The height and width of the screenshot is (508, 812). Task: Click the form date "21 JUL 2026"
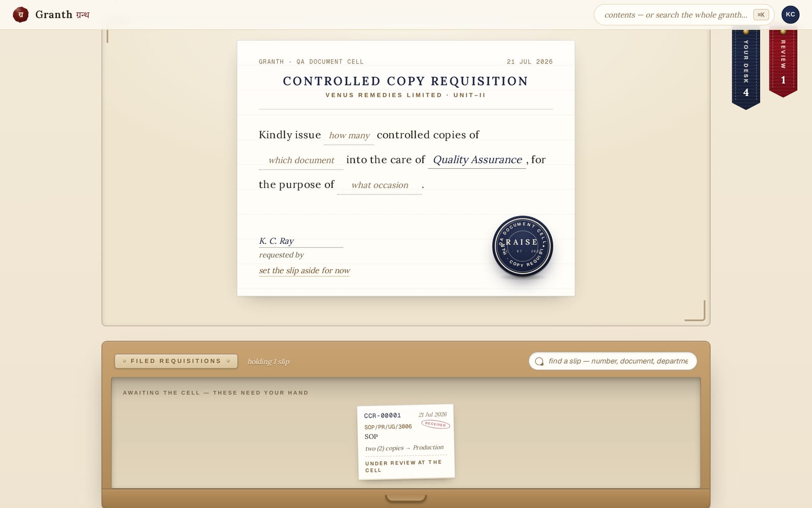coord(530,61)
